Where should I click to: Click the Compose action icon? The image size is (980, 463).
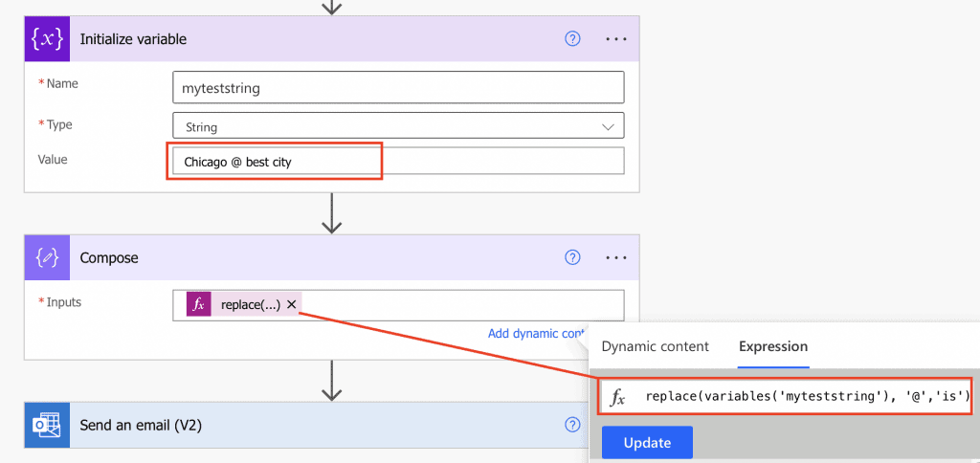coord(48,257)
